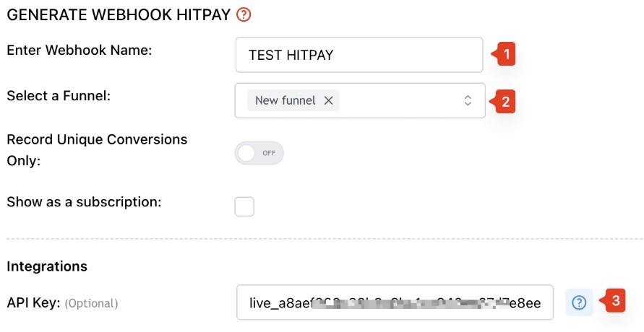Image resolution: width=644 pixels, height=332 pixels.
Task: Click the Integrations section heading
Action: (x=47, y=266)
